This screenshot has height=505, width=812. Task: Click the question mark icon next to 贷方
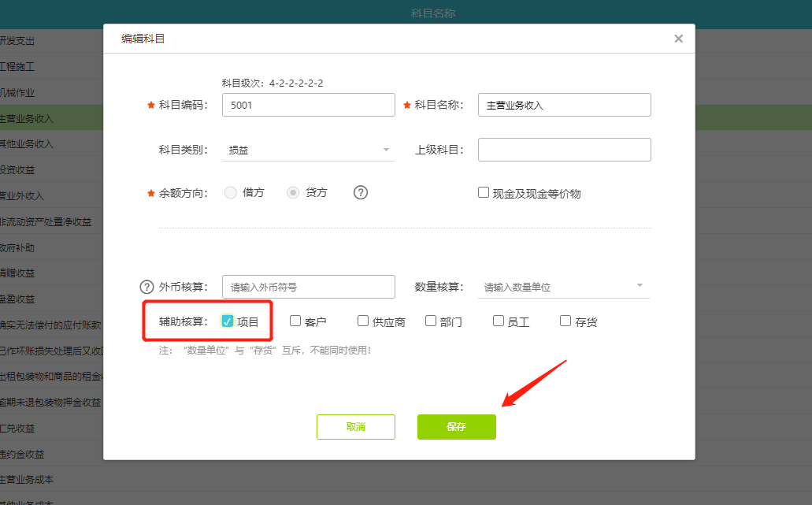361,192
